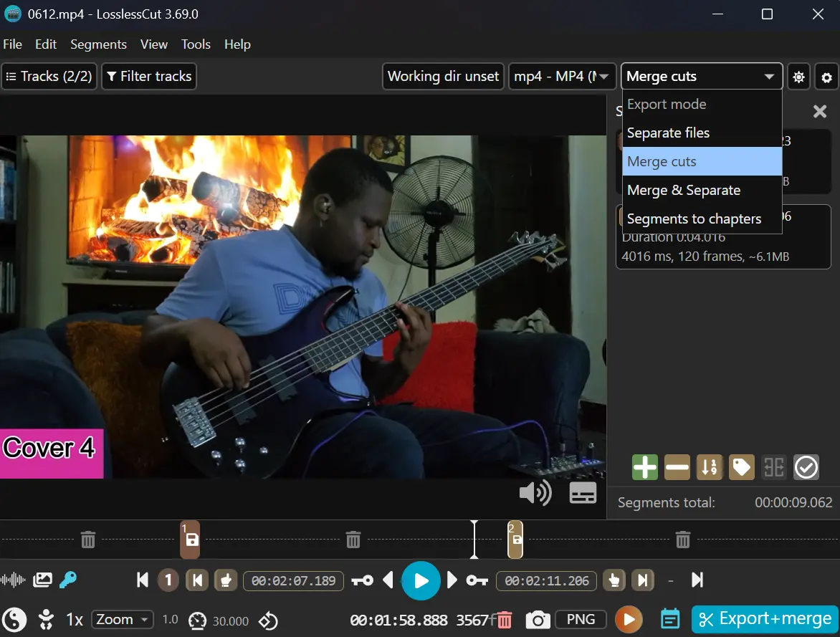840x637 pixels.
Task: Open the Zoom dropdown
Action: click(122, 620)
